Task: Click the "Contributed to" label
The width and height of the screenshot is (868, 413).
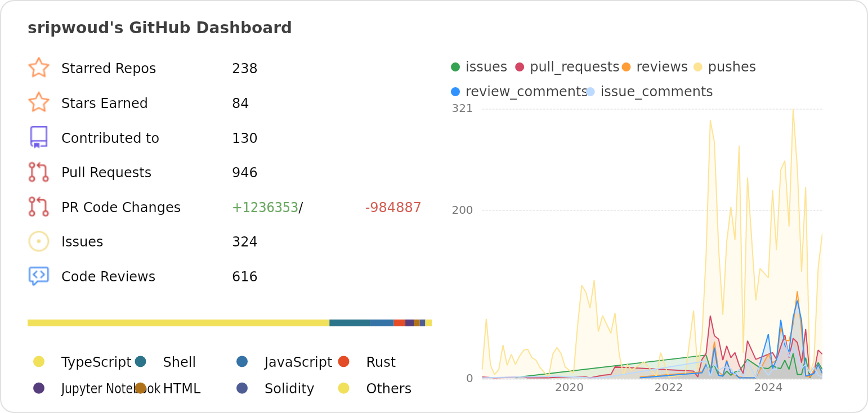Action: point(110,138)
